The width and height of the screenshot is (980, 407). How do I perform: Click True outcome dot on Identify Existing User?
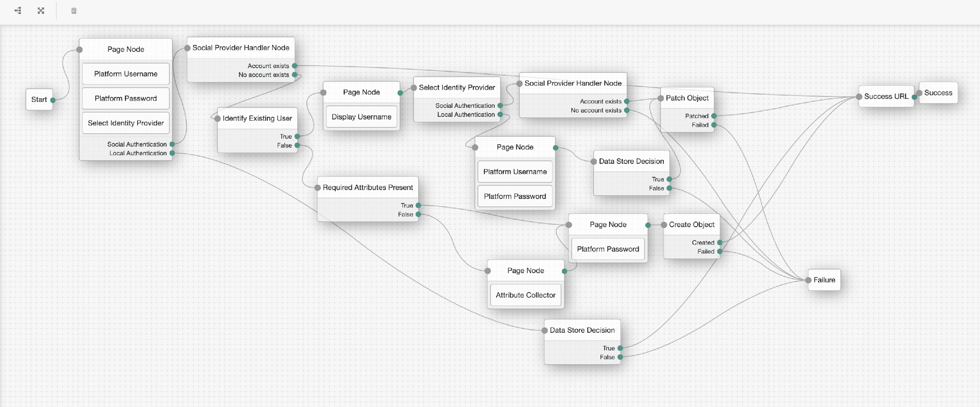click(297, 136)
